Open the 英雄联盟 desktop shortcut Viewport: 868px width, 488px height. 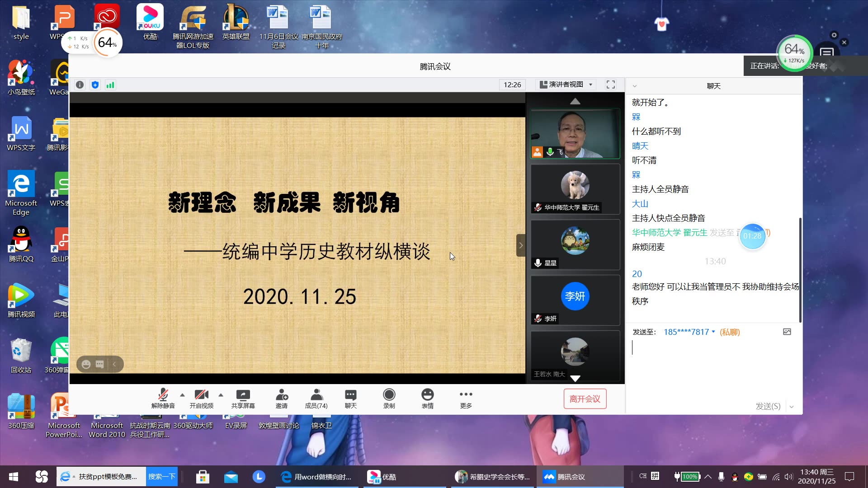[x=236, y=23]
